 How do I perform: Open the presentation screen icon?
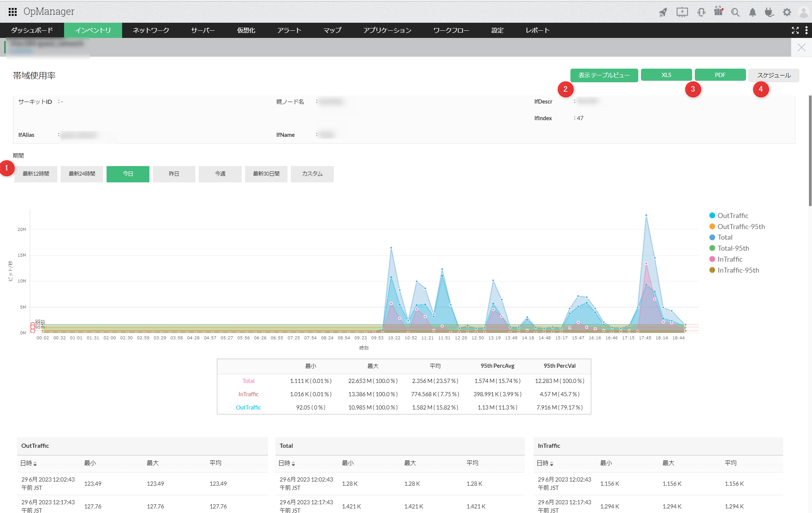pos(682,12)
